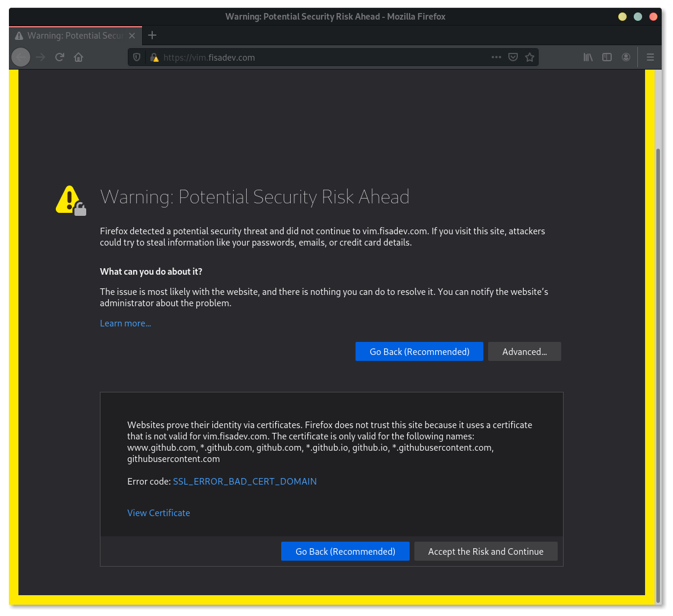Screen dimensions: 673x616
Task: Reload the current page
Action: pyautogui.click(x=59, y=57)
